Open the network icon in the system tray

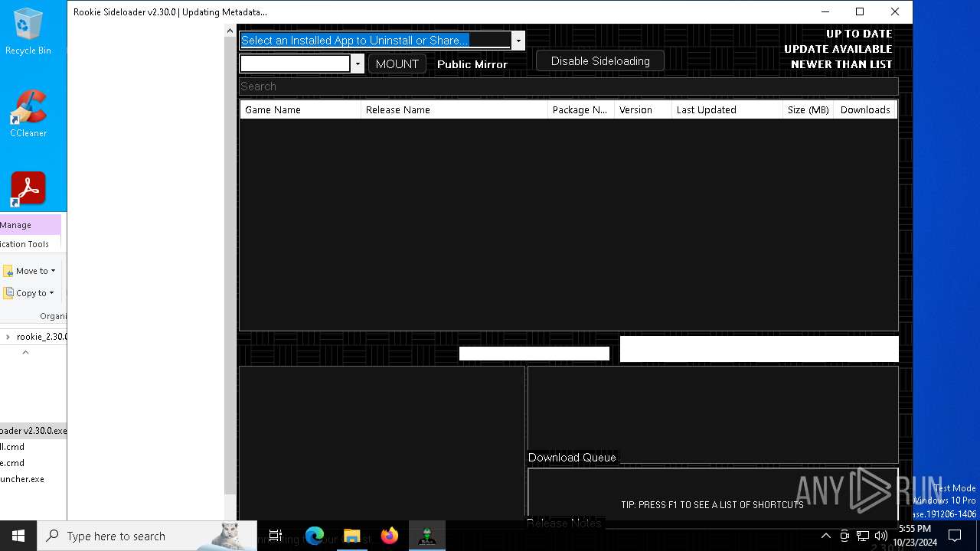[863, 536]
